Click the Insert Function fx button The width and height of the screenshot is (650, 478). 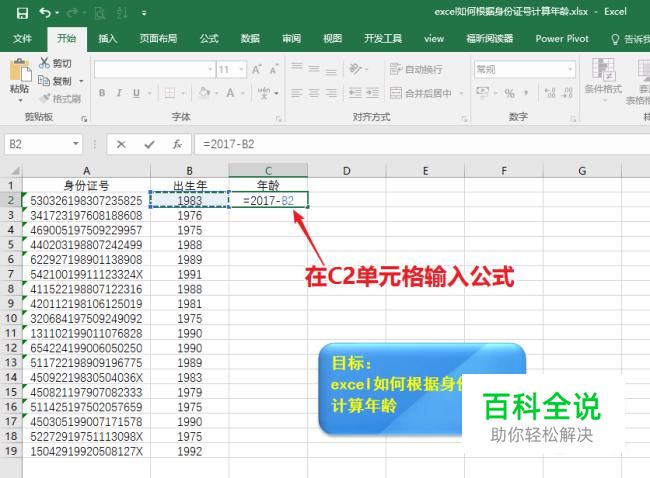tap(177, 144)
